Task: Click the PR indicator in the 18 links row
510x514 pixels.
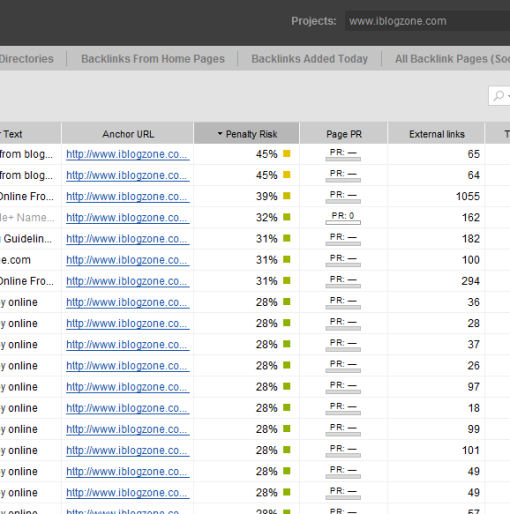Action: [343, 409]
